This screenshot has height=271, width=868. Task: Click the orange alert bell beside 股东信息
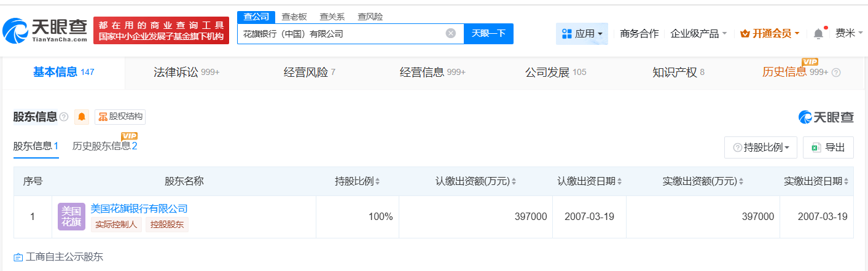coord(82,117)
